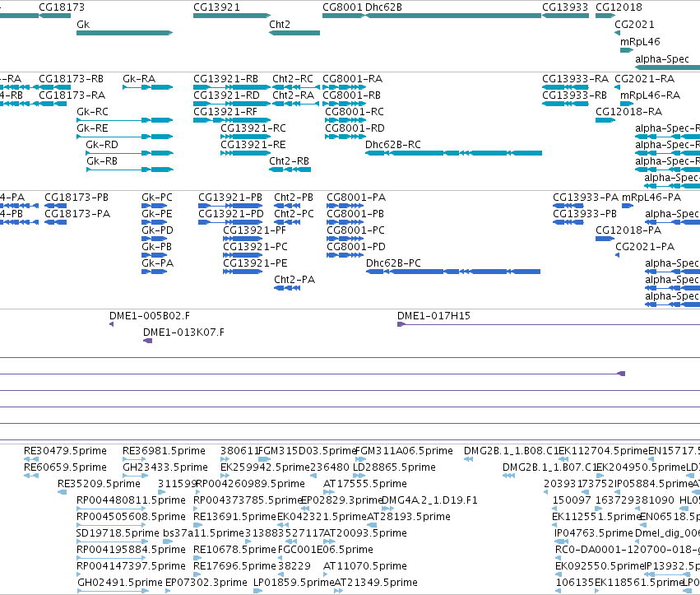Click protein CG13933-PA
Viewport: 700px width, 595px height.
pyautogui.click(x=568, y=206)
